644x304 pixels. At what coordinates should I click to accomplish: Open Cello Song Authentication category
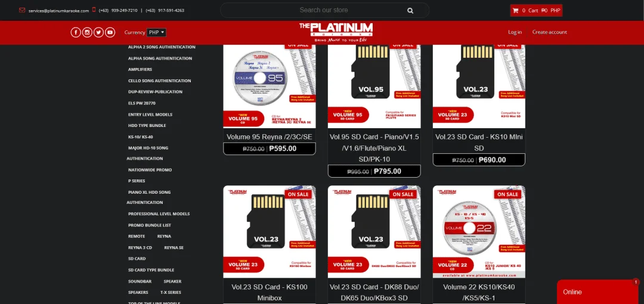[x=159, y=81]
